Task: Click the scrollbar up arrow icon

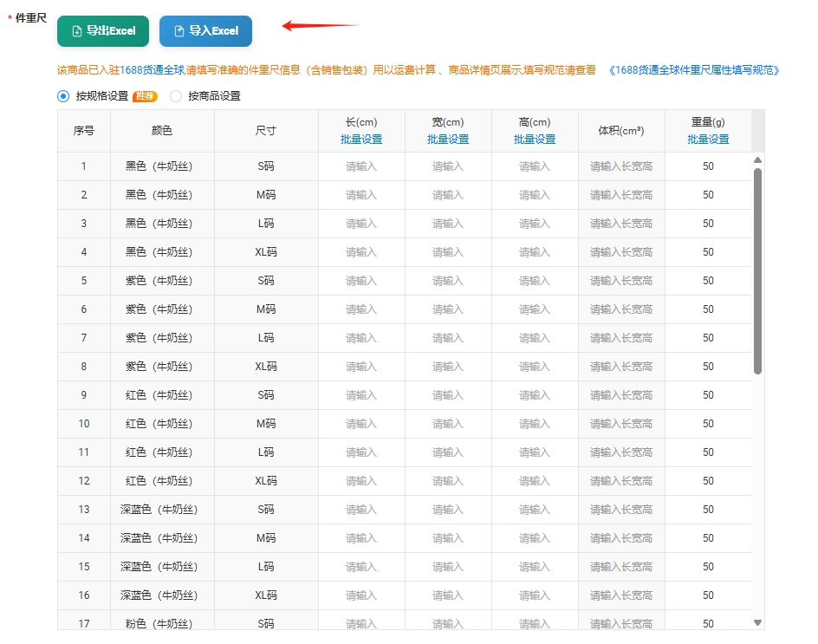Action: coord(757,159)
